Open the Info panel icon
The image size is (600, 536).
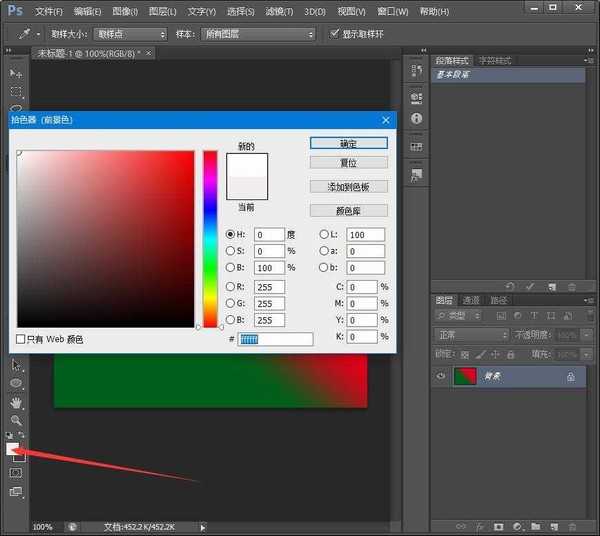[417, 118]
